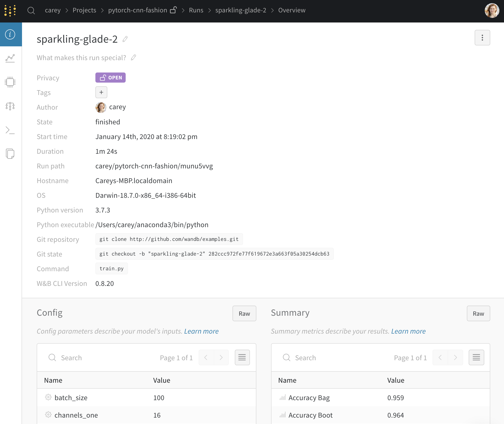The image size is (504, 424).
Task: Click the Overview info icon tab
Action: (10, 34)
